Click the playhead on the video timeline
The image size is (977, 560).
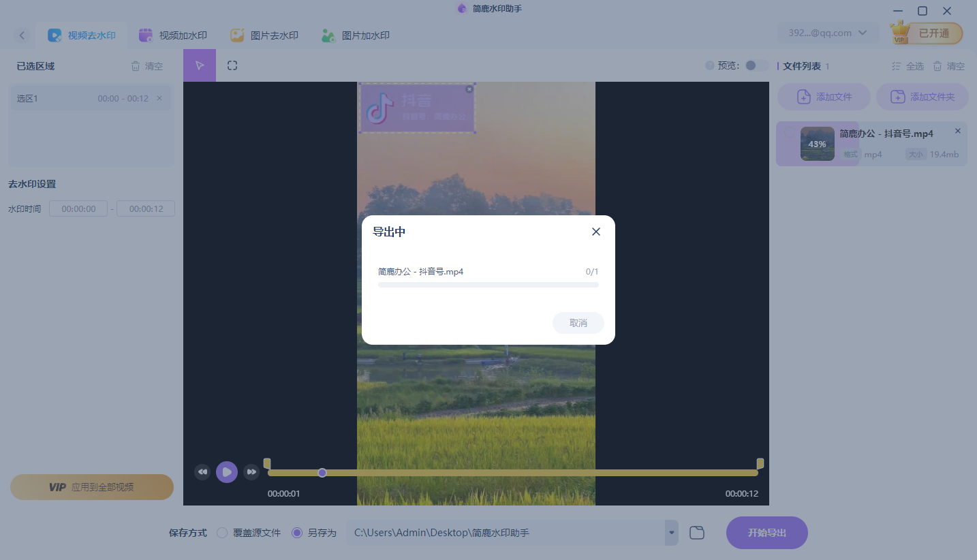coord(322,472)
